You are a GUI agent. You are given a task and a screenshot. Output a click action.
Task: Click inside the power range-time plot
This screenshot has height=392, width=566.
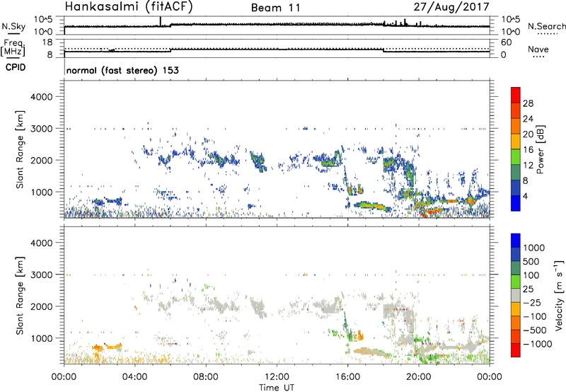coord(277,149)
